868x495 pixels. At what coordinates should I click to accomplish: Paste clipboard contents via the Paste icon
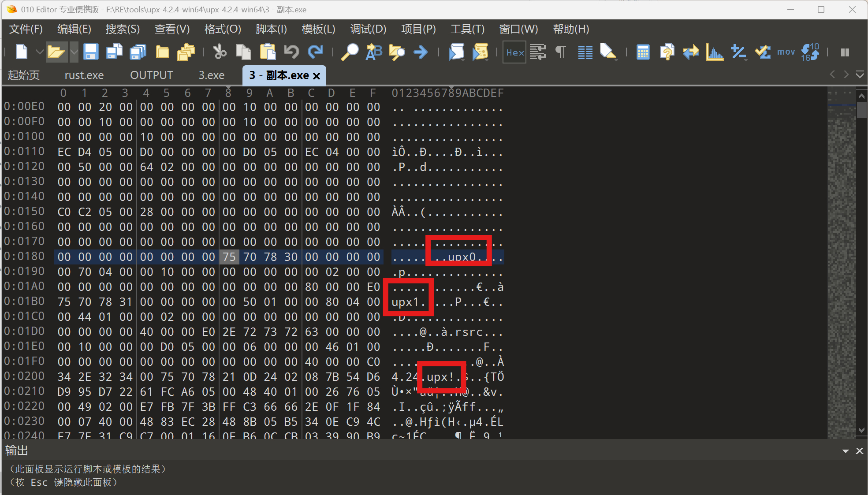coord(268,52)
